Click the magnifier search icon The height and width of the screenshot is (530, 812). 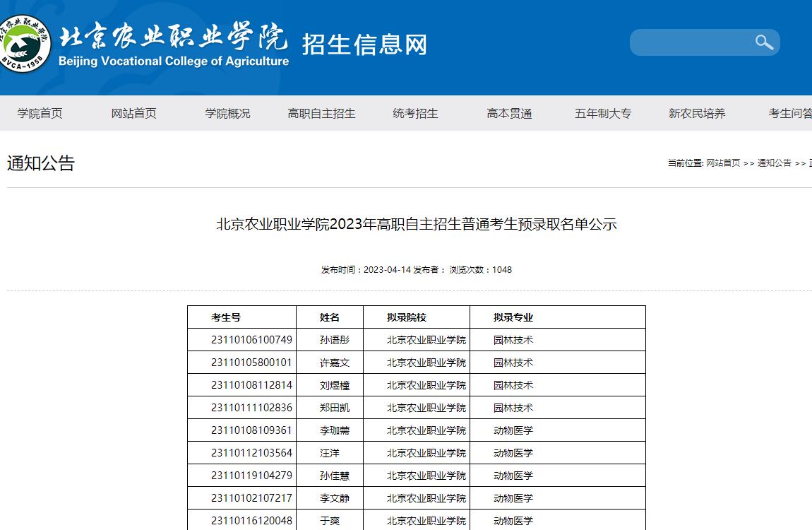point(764,42)
